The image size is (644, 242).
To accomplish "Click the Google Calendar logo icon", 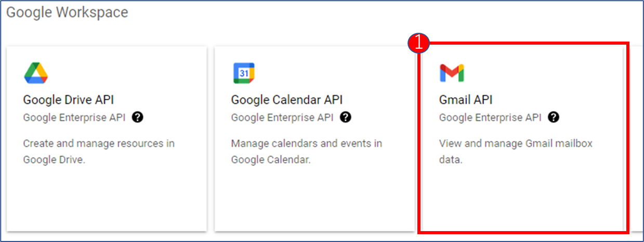I will (x=244, y=73).
